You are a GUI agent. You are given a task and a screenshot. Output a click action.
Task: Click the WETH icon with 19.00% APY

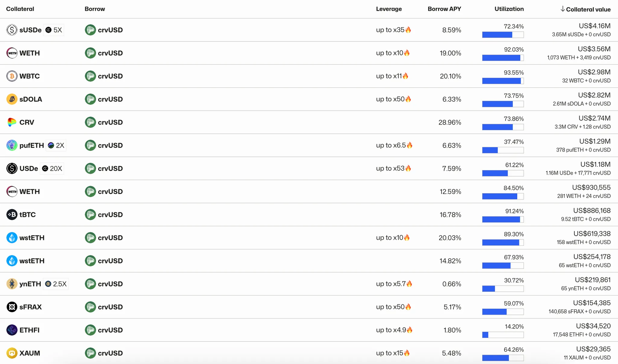12,53
